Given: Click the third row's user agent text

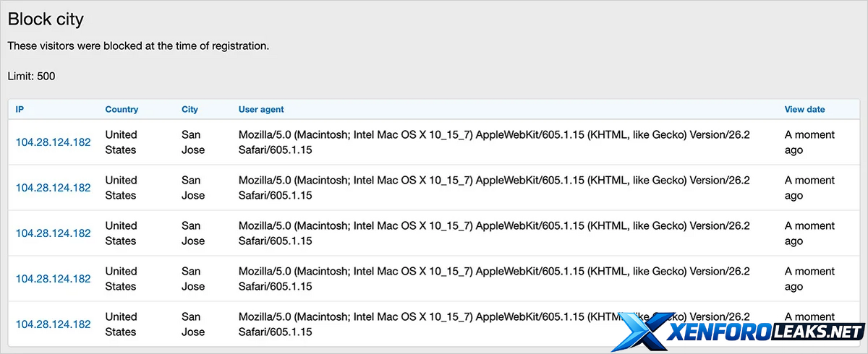Looking at the screenshot, I should pyautogui.click(x=494, y=233).
